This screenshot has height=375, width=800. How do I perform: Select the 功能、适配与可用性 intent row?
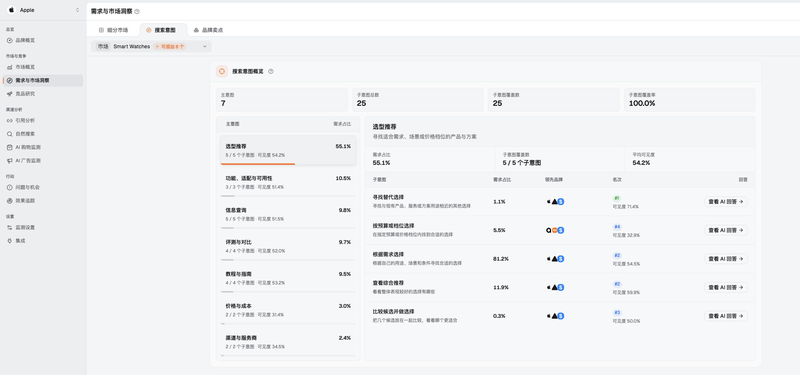coord(288,182)
